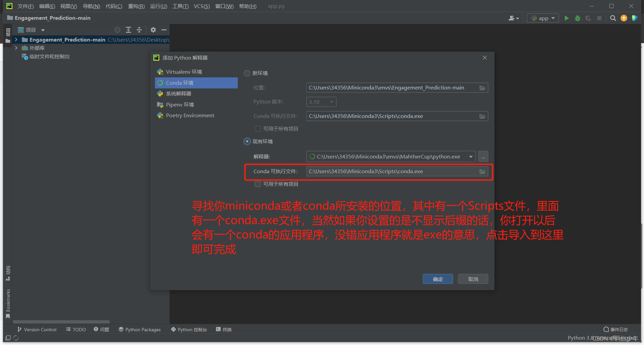Open the Refactor (重构) menu
The height and width of the screenshot is (345, 644).
pos(136,6)
